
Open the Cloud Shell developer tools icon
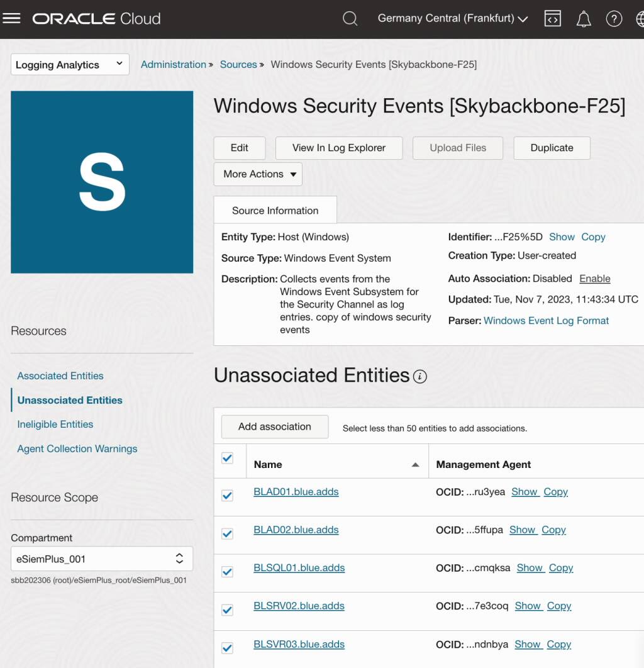[552, 18]
